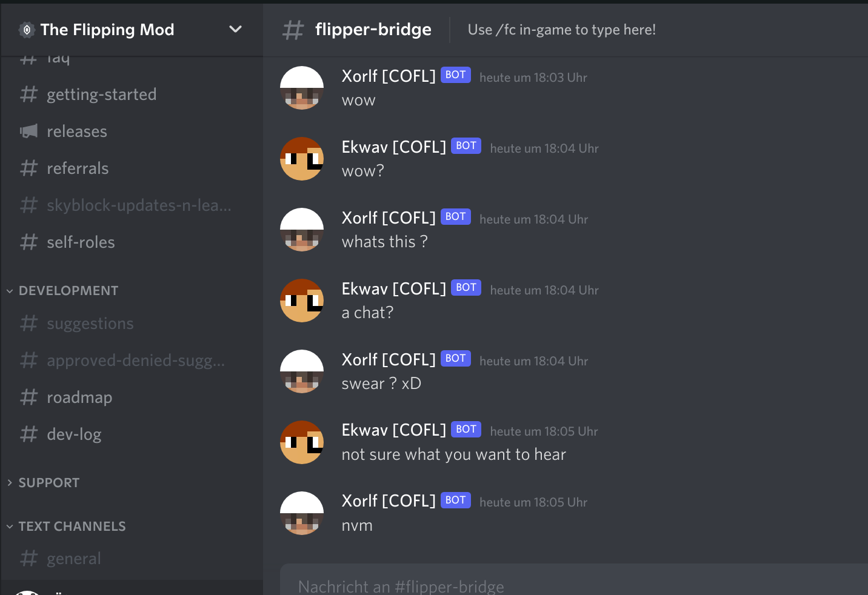Open The Flipping Mod server dropdown menu
Image resolution: width=868 pixels, height=595 pixels.
(235, 29)
